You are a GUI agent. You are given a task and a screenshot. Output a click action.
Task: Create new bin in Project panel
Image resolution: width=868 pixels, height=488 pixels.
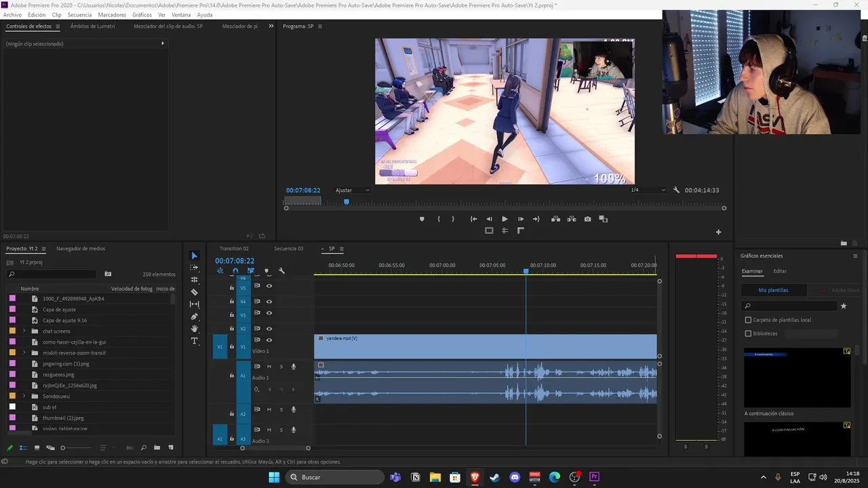(x=157, y=448)
